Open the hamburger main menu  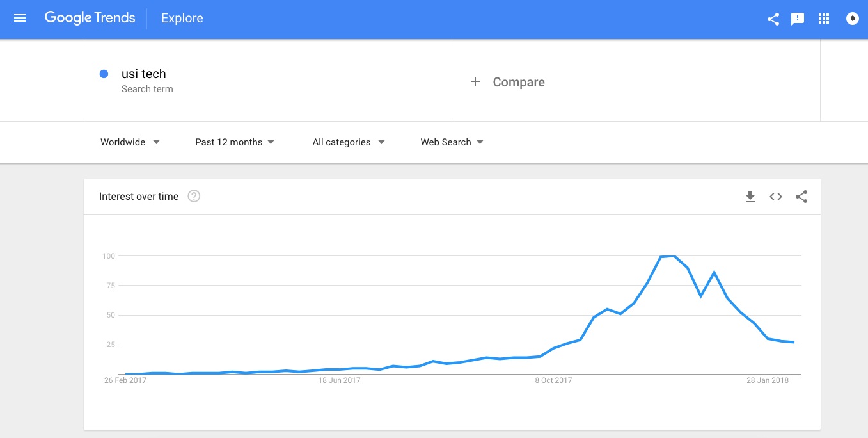click(x=20, y=19)
